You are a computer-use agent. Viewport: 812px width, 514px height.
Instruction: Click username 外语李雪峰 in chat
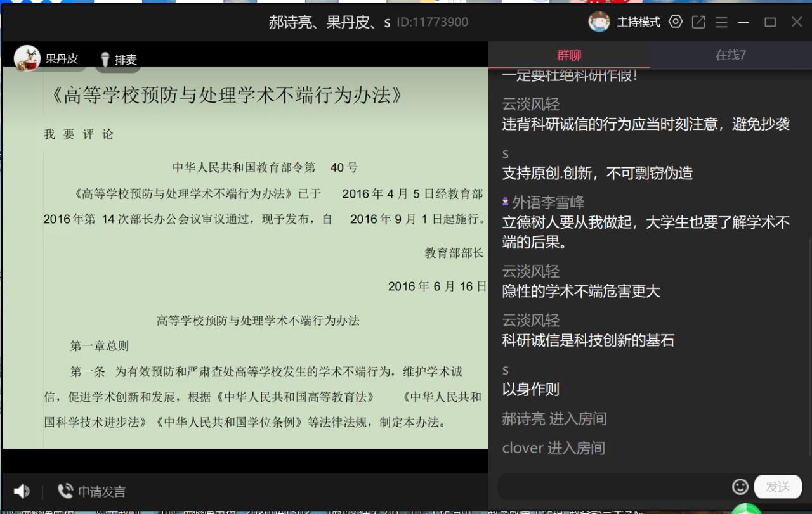548,203
